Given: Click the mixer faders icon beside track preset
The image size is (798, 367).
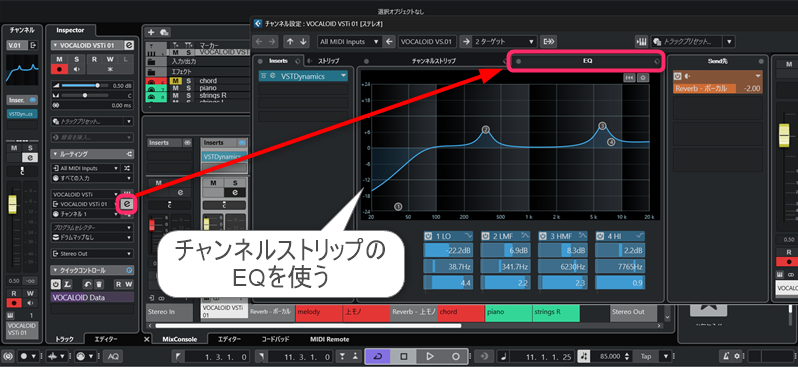Looking at the screenshot, I should tap(641, 41).
